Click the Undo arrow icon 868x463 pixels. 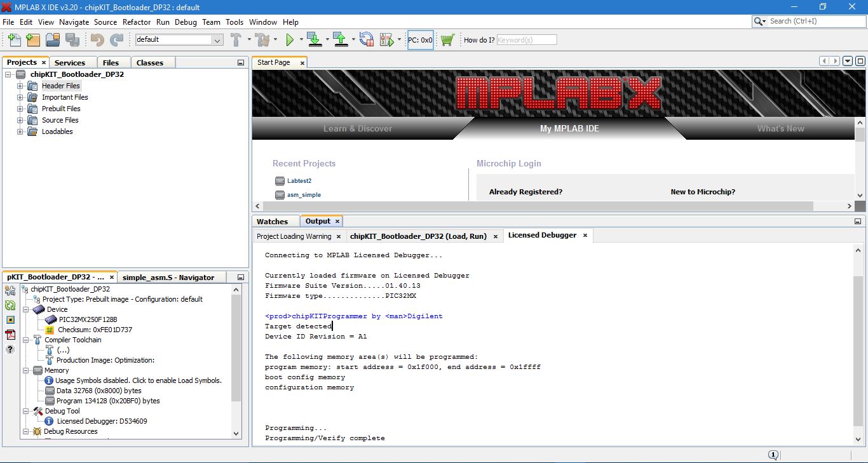[x=97, y=40]
